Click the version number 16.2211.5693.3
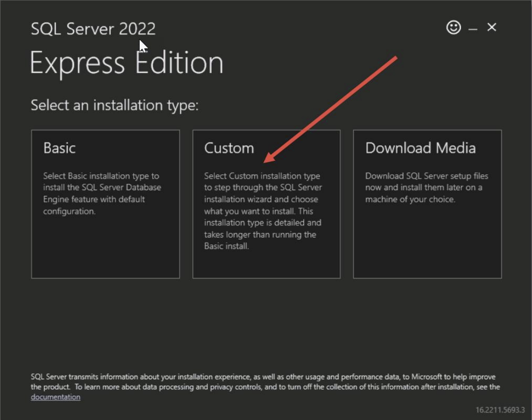This screenshot has width=532, height=420. pyautogui.click(x=500, y=410)
